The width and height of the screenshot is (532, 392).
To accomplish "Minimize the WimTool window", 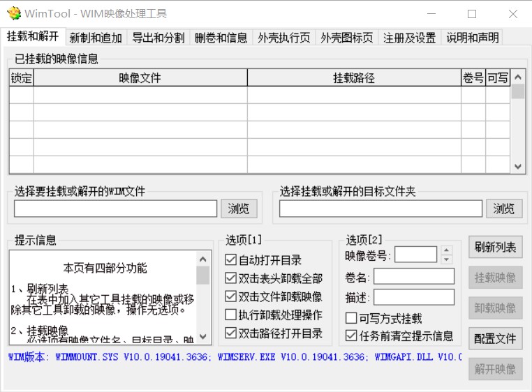I will (x=431, y=13).
